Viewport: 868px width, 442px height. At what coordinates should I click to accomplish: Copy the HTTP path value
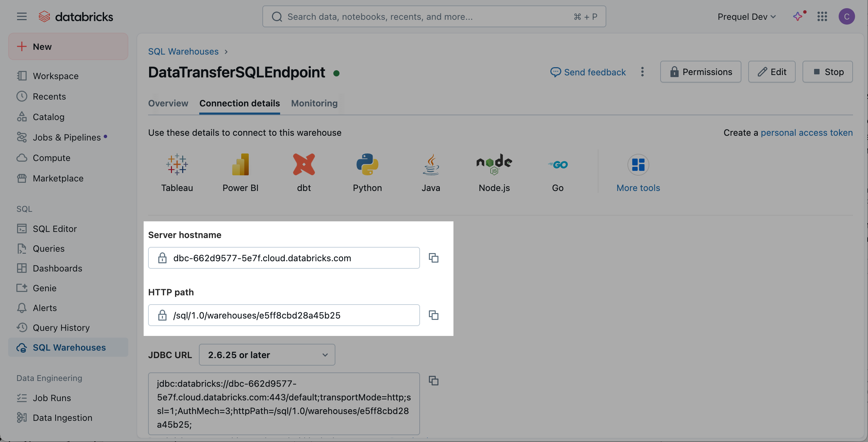click(433, 315)
